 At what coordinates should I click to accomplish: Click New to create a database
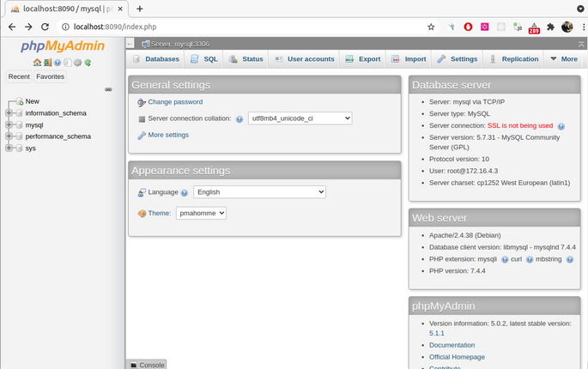[x=33, y=101]
